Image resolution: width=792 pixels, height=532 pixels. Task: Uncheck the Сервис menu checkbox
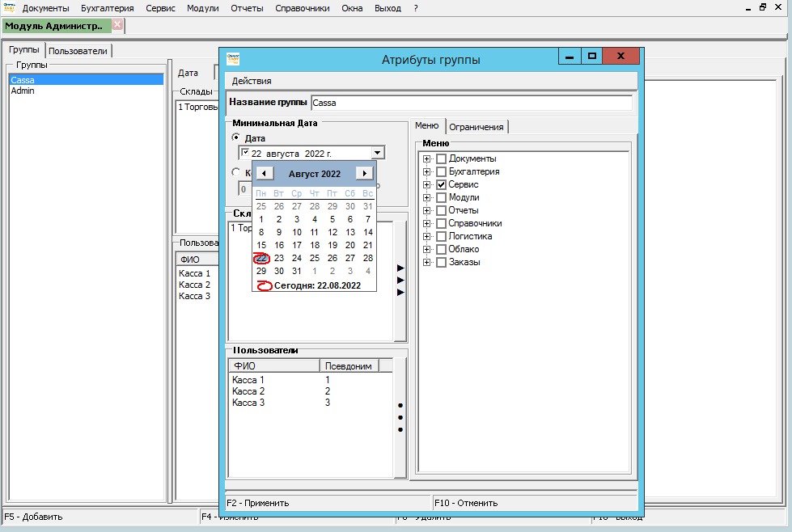(441, 184)
